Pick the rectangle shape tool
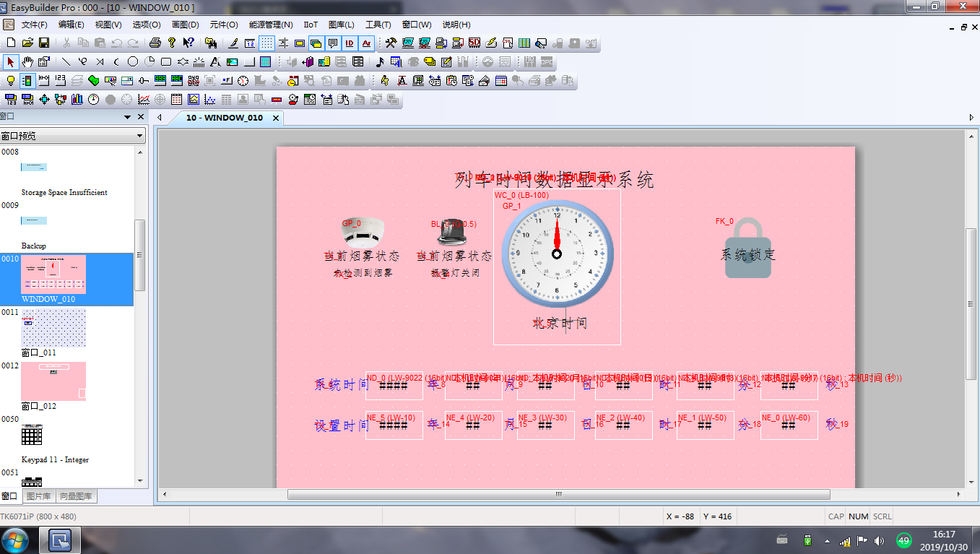 point(166,61)
